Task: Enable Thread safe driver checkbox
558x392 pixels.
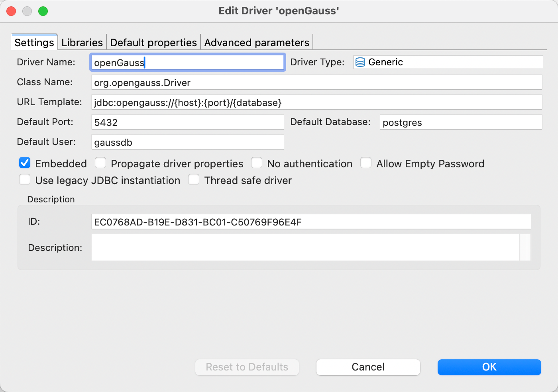Action: (194, 180)
